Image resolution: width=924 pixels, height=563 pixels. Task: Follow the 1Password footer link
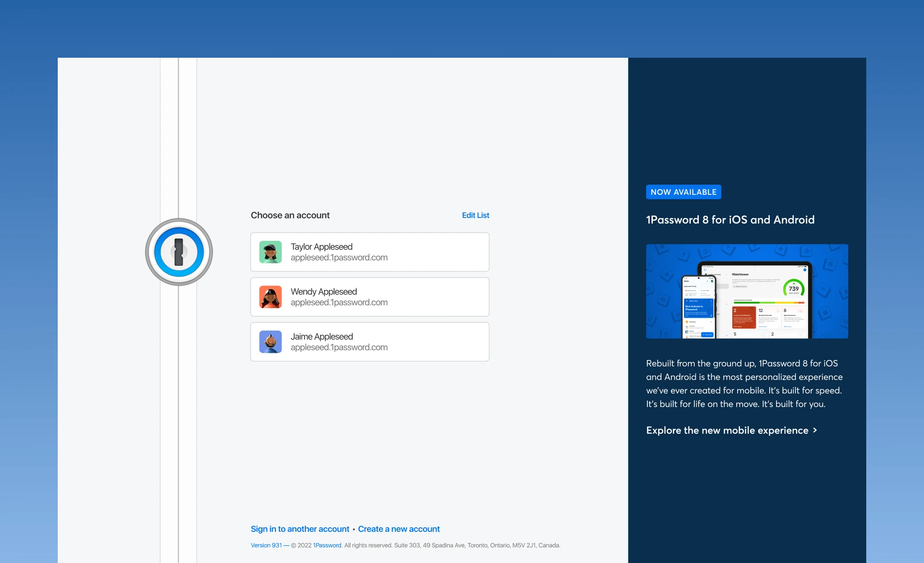point(327,545)
